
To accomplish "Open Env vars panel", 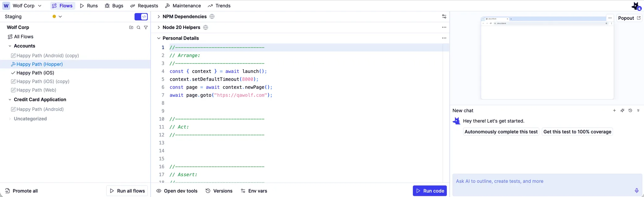I will [x=254, y=191].
